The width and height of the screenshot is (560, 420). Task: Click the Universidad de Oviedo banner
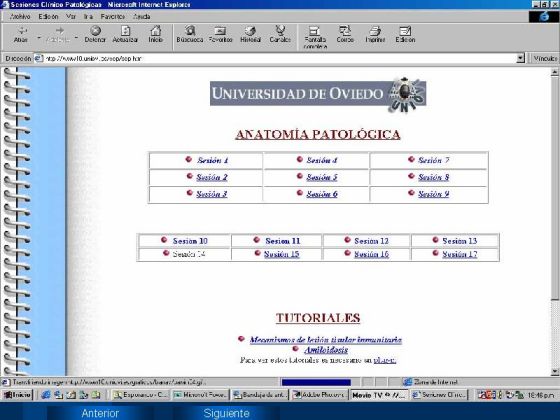pos(318,95)
